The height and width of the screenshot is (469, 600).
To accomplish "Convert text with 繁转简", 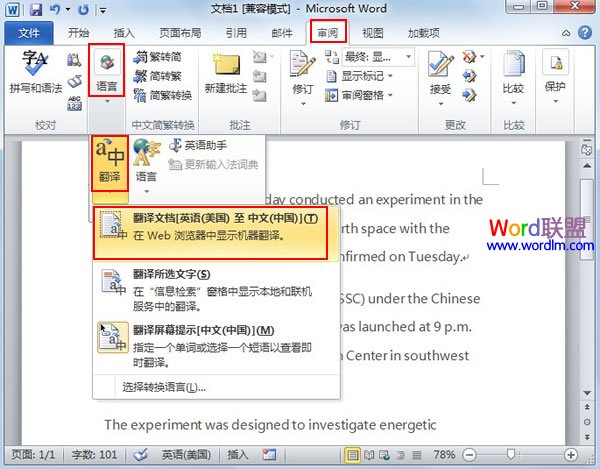I will point(157,57).
